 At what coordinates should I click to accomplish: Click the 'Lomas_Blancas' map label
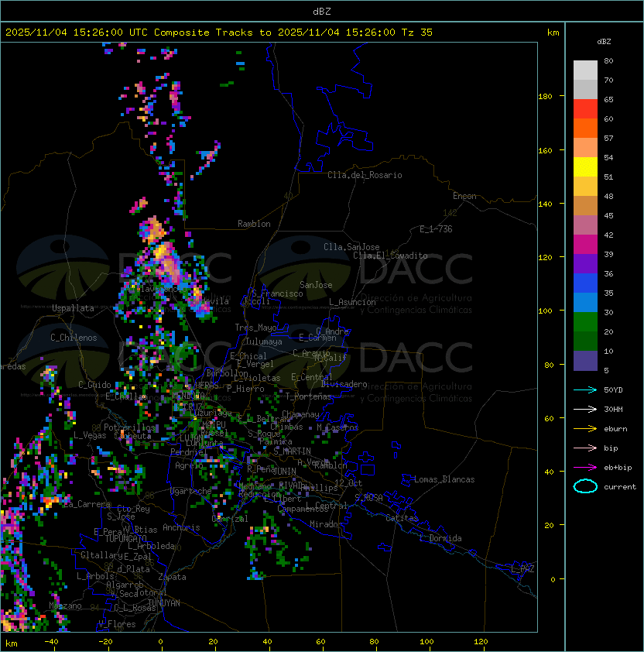pos(444,479)
